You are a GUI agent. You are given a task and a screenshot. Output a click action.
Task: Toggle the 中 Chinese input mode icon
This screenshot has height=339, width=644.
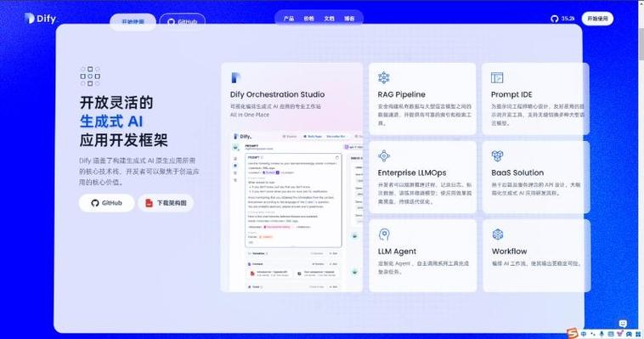584,334
